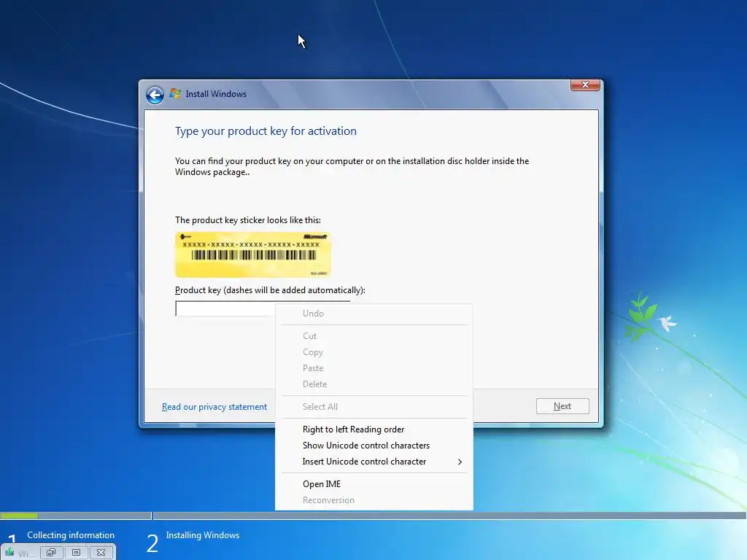Toggle Show Unicode control characters
The image size is (747, 560).
pos(374,446)
